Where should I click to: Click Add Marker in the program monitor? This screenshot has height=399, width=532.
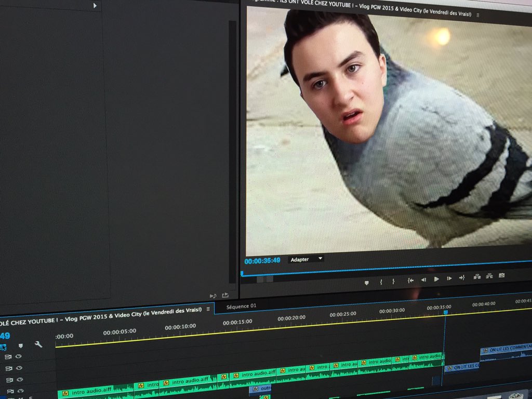pyautogui.click(x=366, y=283)
